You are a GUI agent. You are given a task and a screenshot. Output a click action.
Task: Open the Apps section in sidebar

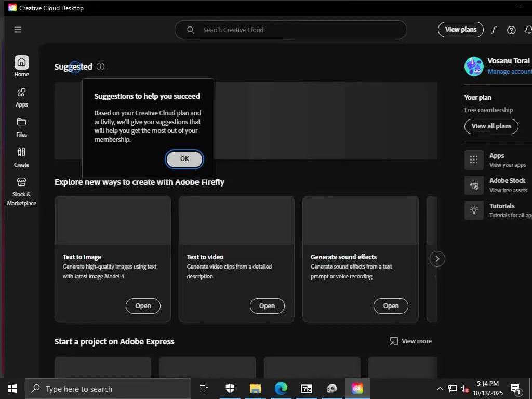(21, 98)
